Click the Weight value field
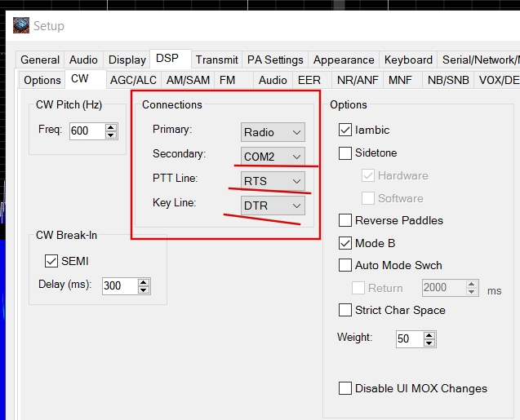Viewport: 520px width, 420px height. tap(407, 338)
